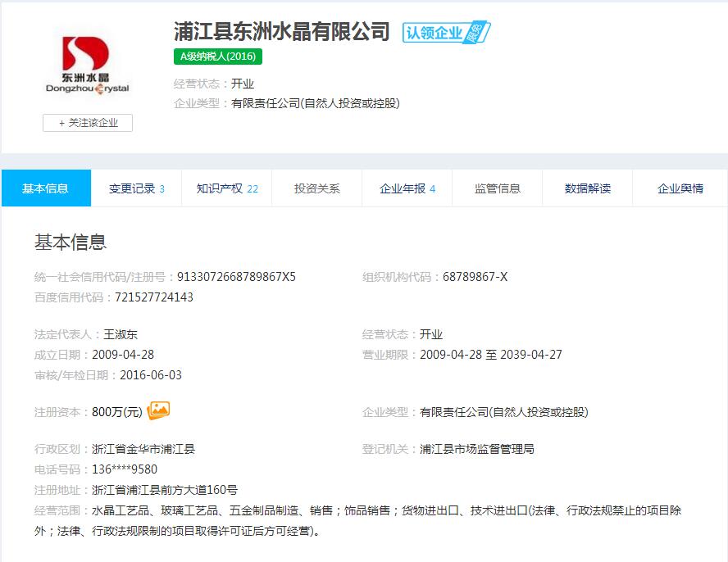This screenshot has width=728, height=562.
Task: Open the 数据解读 tab
Action: pos(587,188)
